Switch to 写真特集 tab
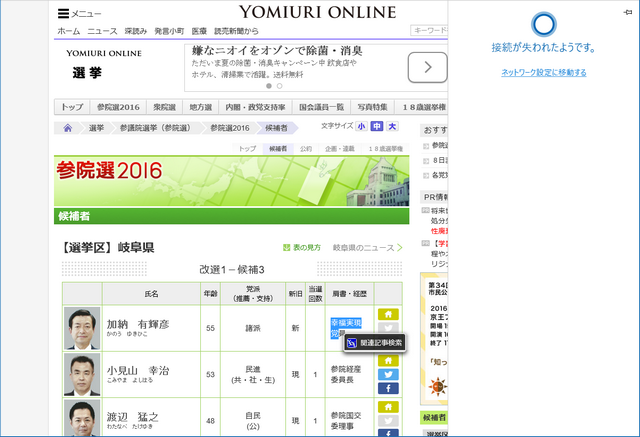Image resolution: width=640 pixels, height=437 pixels. click(372, 107)
